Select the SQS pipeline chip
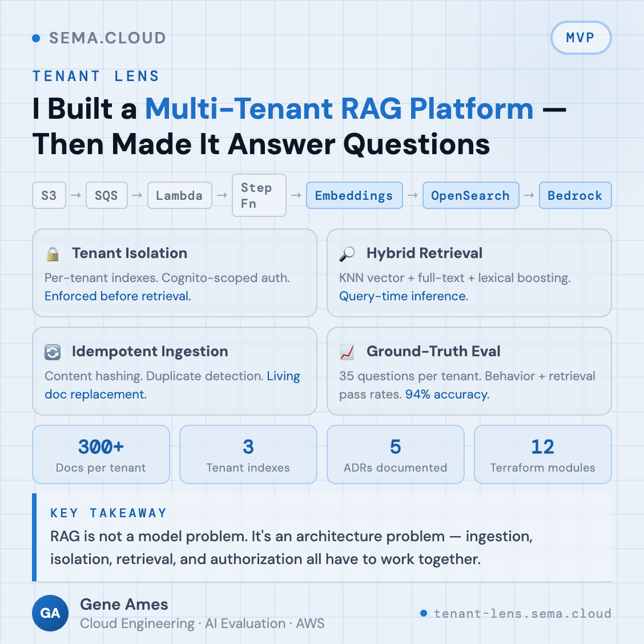The width and height of the screenshot is (644, 644). click(x=106, y=195)
